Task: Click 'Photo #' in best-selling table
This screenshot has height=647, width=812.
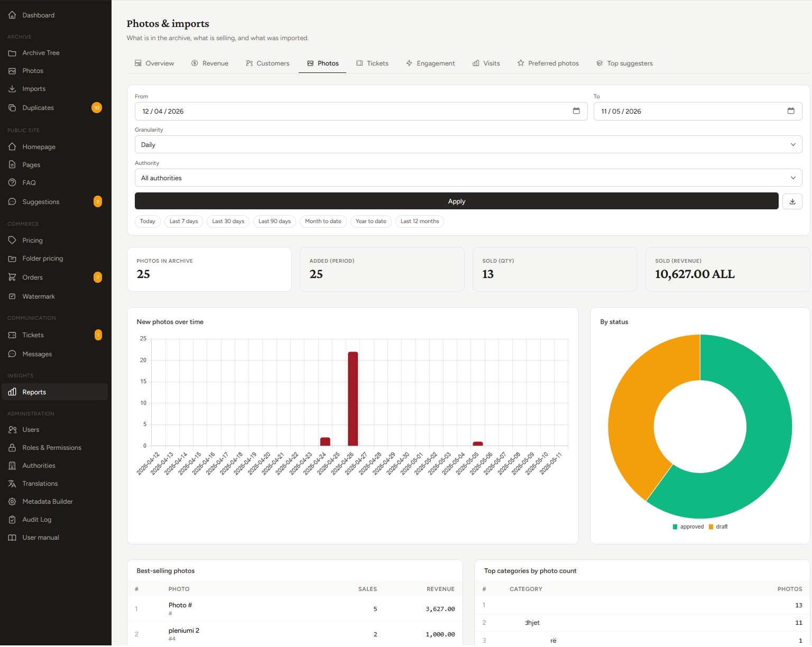Action: point(180,606)
